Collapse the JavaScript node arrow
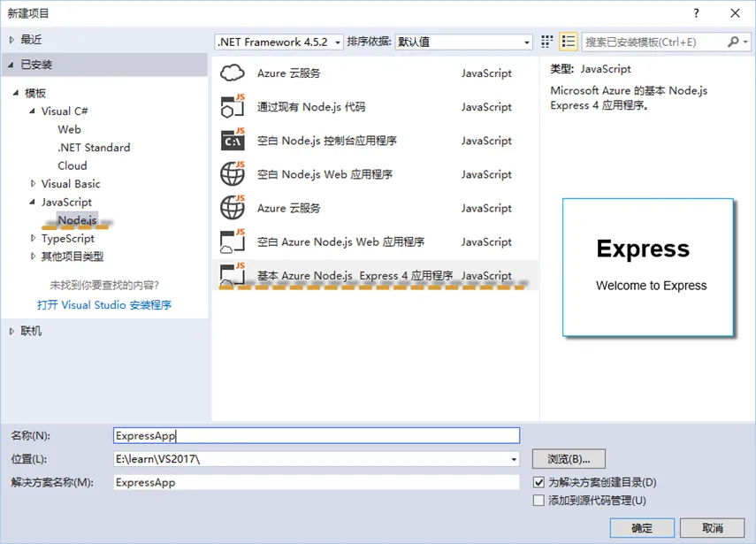 (33, 202)
